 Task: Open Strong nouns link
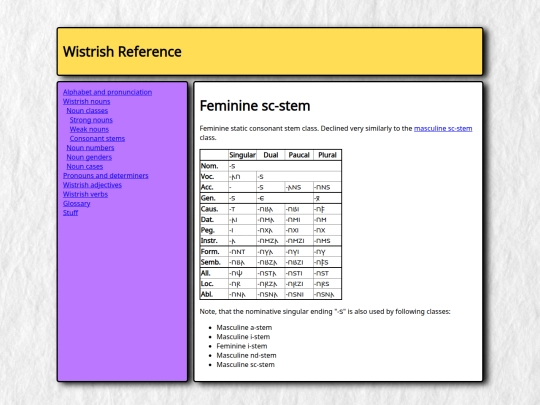(x=91, y=120)
